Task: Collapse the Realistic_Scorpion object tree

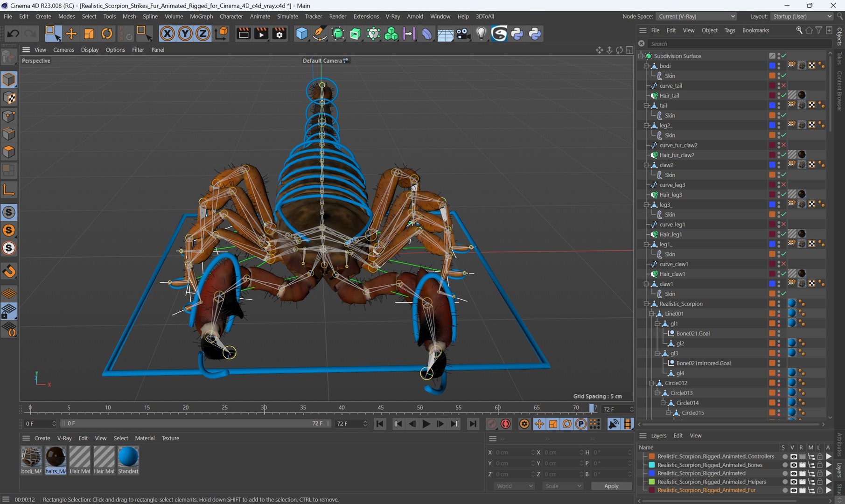Action: coord(647,304)
